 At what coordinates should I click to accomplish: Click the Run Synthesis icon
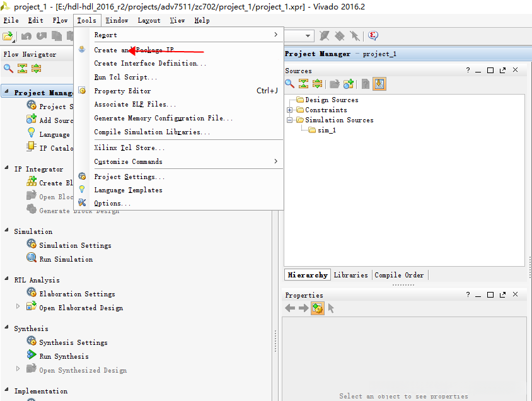click(32, 356)
